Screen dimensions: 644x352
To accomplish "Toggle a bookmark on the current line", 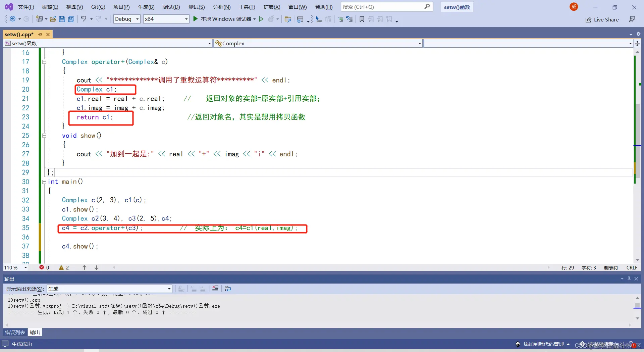I will 362,19.
